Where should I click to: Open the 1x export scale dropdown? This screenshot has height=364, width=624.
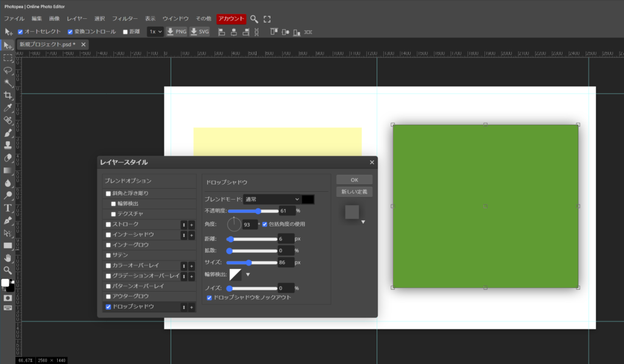click(x=155, y=32)
